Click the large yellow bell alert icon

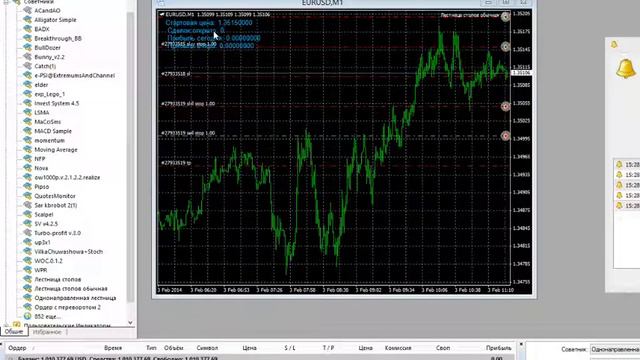click(x=626, y=69)
